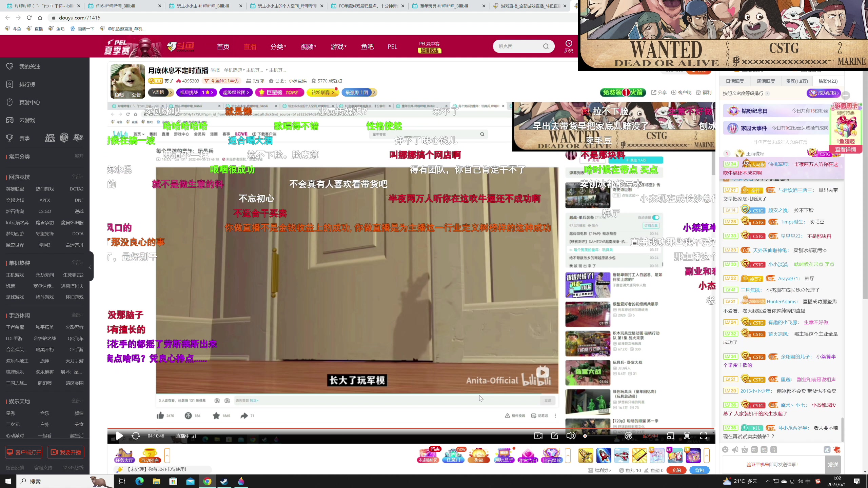
Task: Click the 举报 report link beside the stream title
Action: pyautogui.click(x=215, y=70)
